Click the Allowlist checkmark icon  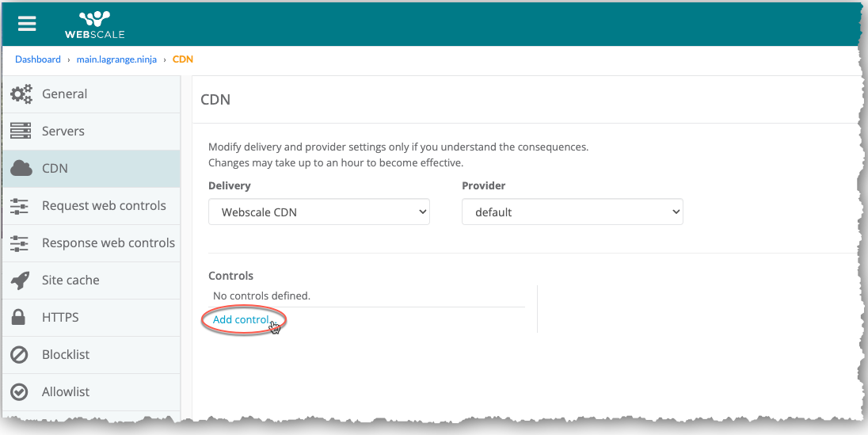(x=20, y=392)
